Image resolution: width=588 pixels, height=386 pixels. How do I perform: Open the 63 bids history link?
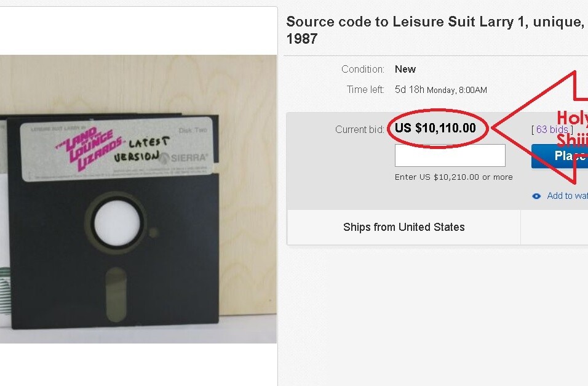tap(552, 129)
